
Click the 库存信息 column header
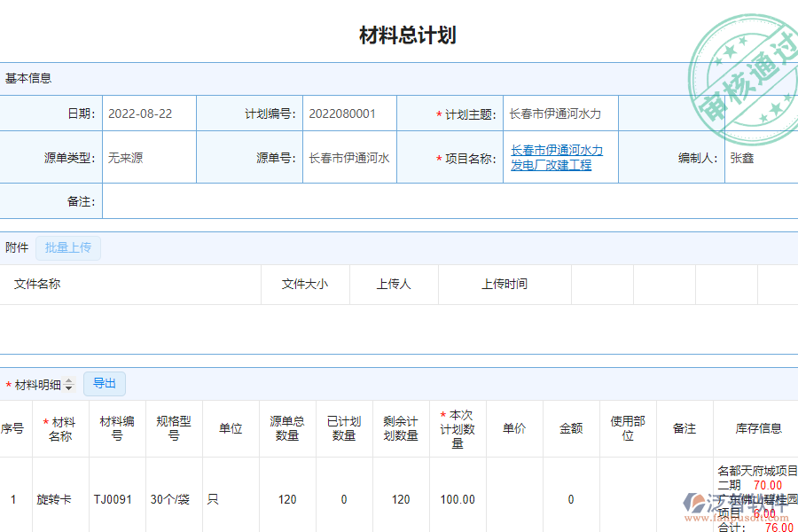coord(758,428)
